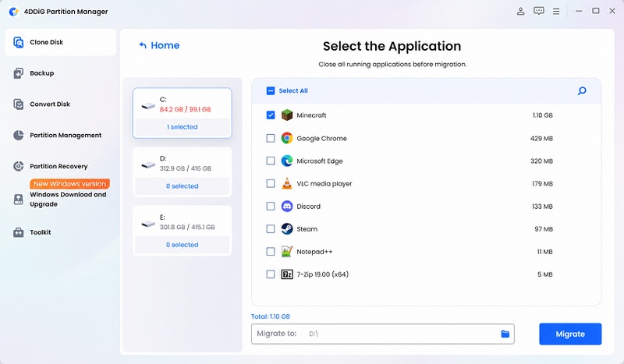Viewport: 624px width, 364px height.
Task: Uncheck the Minecraft checkbox
Action: [271, 115]
